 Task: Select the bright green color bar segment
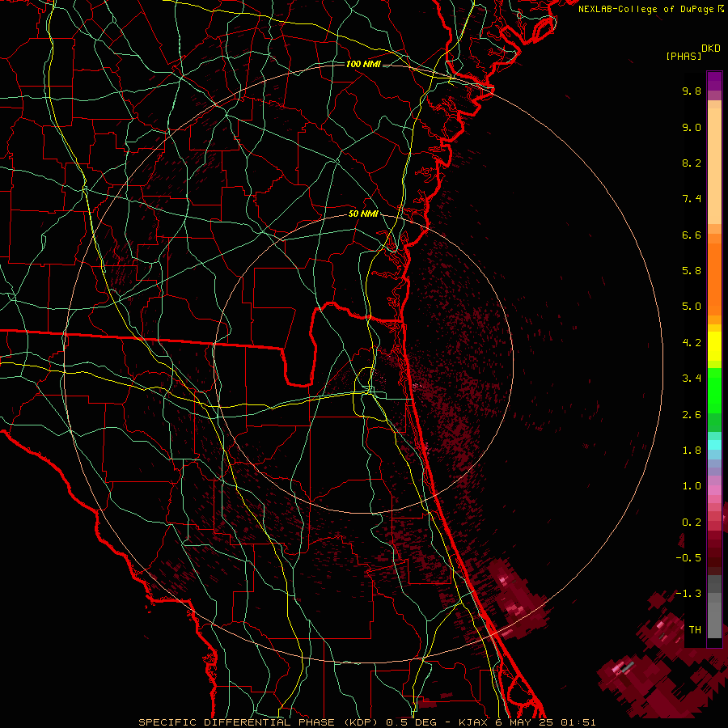(x=714, y=391)
